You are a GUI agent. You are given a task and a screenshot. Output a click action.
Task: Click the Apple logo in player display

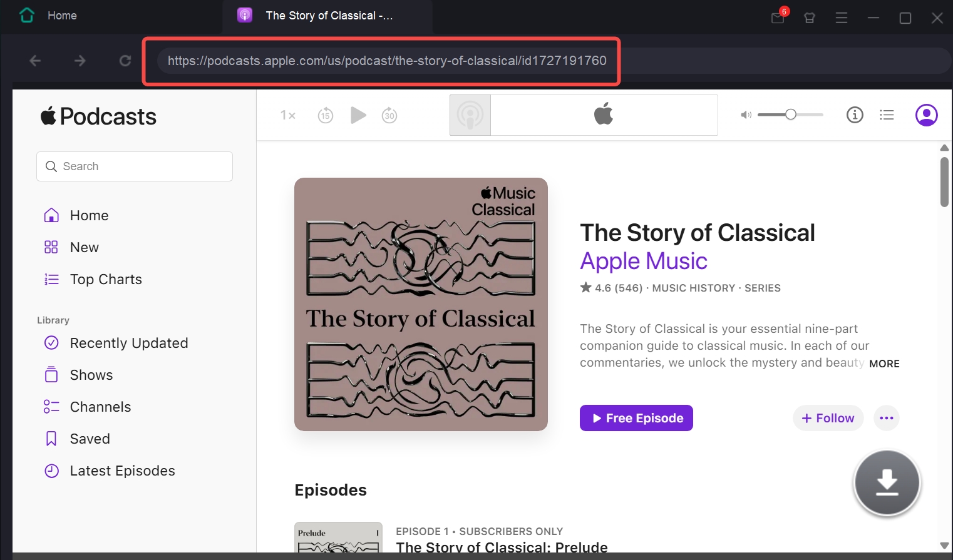pos(604,113)
